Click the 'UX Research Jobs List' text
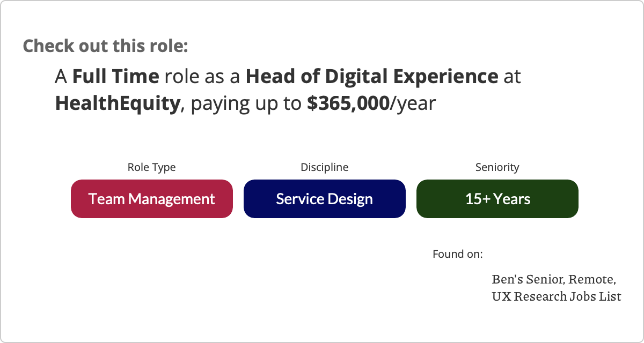 557,296
